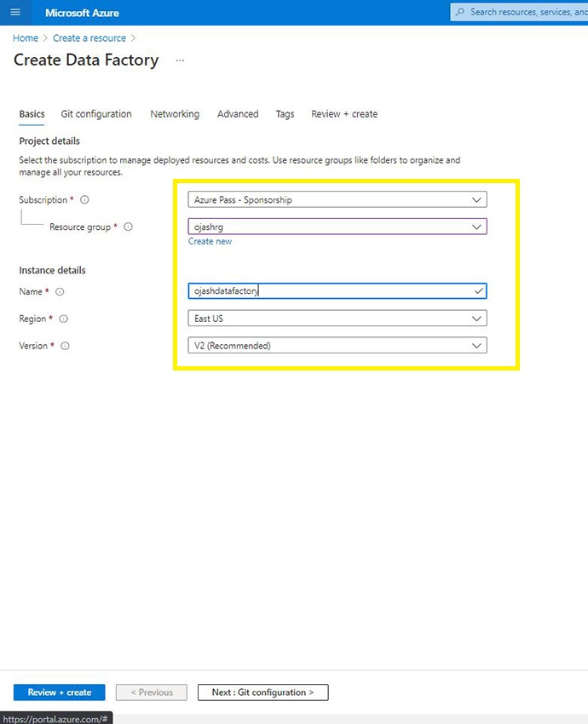Click the valid checkmark in Name field
Screen dimensions: 588x724
point(479,291)
